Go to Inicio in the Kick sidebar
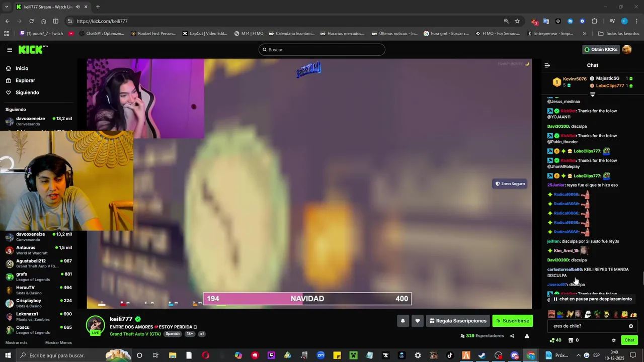 point(22,68)
